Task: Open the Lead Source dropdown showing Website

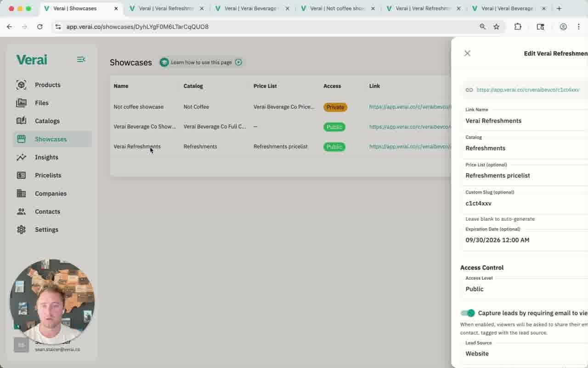Action: point(524,353)
